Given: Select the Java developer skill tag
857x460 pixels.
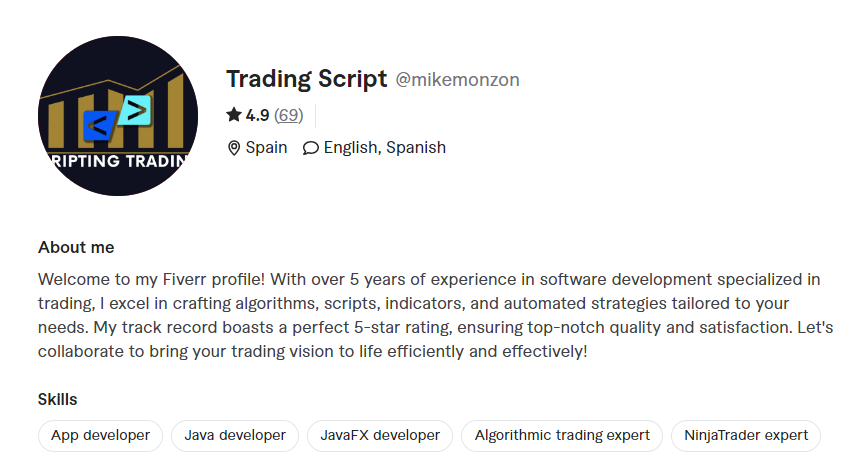Looking at the screenshot, I should tap(235, 435).
